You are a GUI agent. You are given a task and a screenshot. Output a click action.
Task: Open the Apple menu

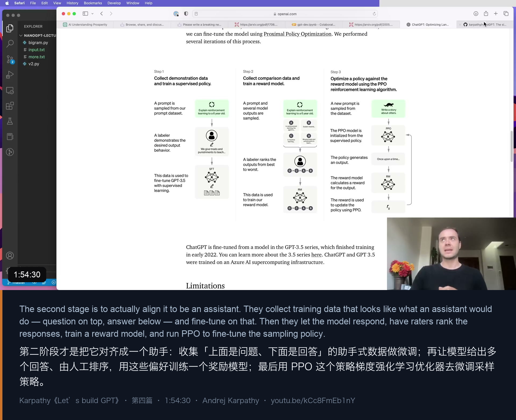[x=7, y=3]
